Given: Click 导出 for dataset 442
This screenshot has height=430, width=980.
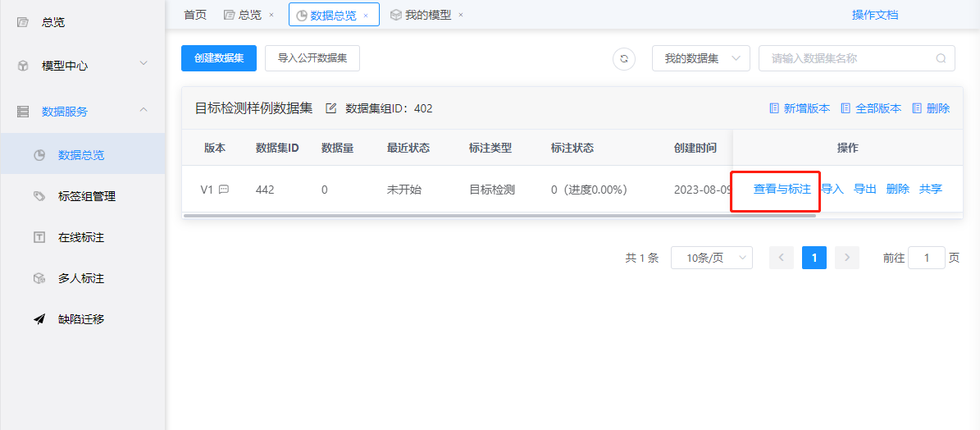Looking at the screenshot, I should [865, 189].
